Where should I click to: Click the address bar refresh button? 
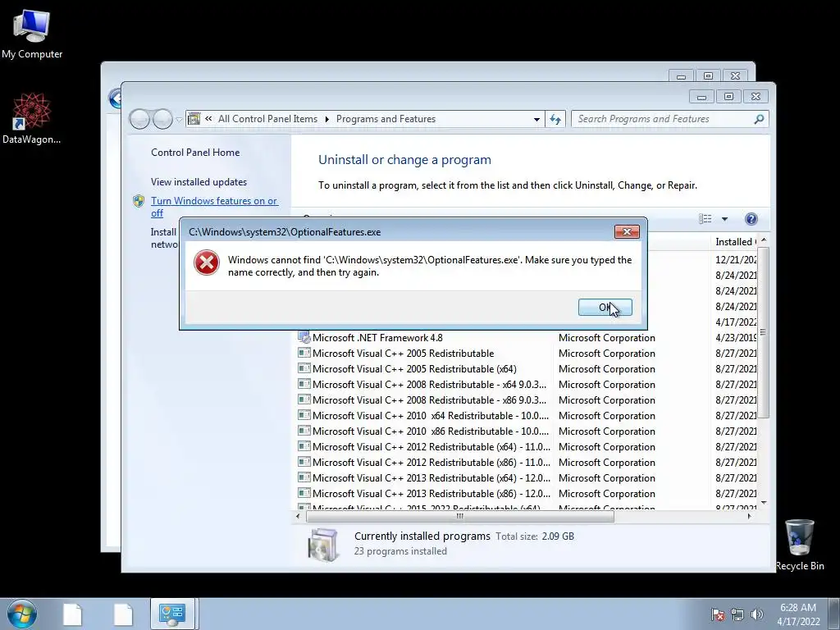click(x=555, y=119)
